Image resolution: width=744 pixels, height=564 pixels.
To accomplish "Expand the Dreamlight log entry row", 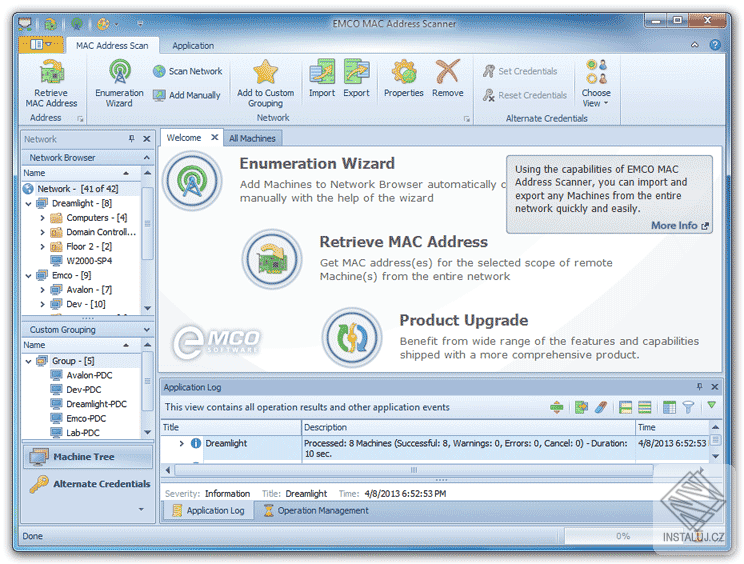I will [x=181, y=444].
